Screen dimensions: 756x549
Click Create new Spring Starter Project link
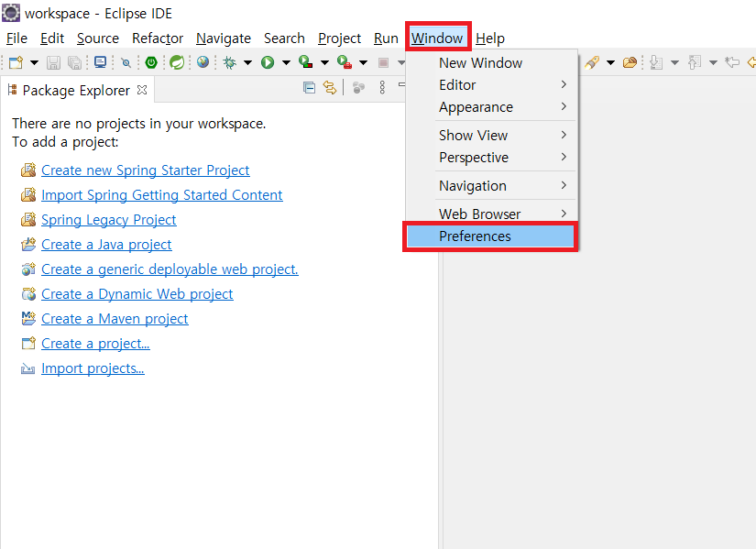click(145, 170)
